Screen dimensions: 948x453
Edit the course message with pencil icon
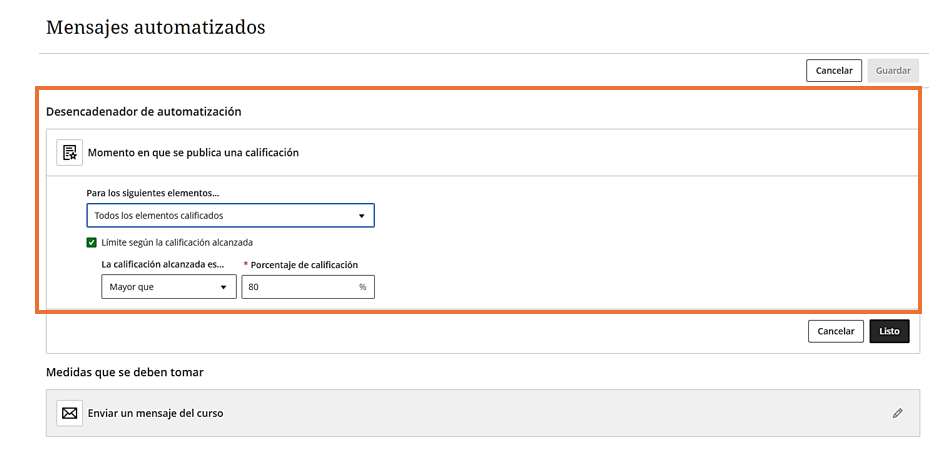[897, 413]
